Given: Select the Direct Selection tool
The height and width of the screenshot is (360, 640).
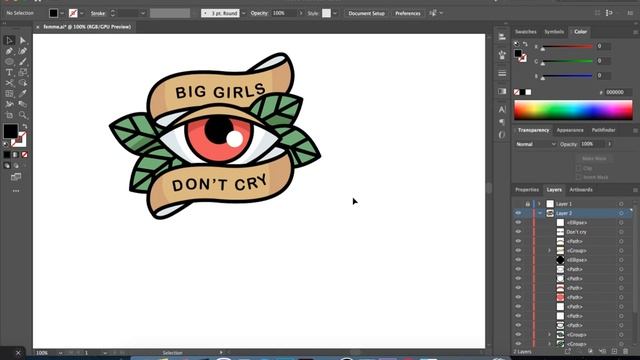Looking at the screenshot, I should pyautogui.click(x=23, y=40).
